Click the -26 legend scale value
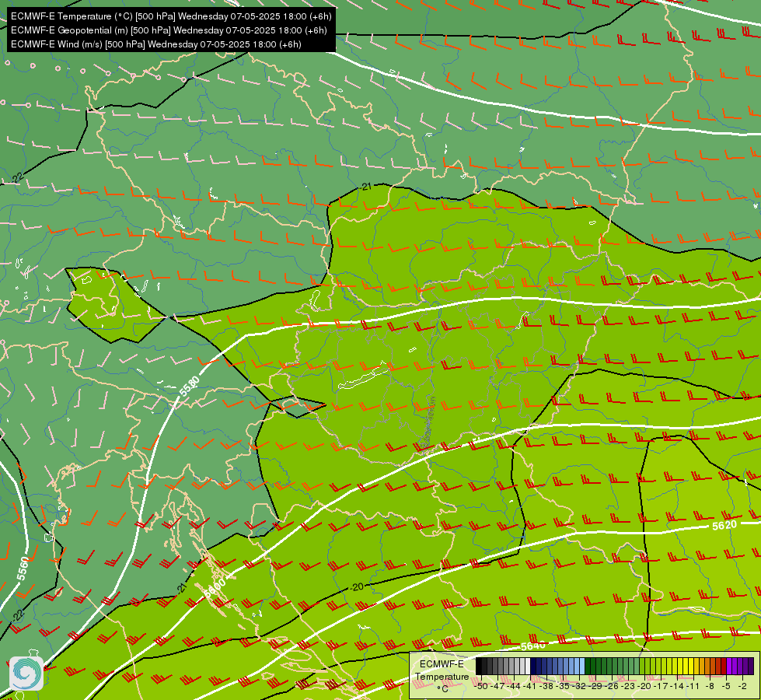This screenshot has width=761, height=700. click(613, 686)
